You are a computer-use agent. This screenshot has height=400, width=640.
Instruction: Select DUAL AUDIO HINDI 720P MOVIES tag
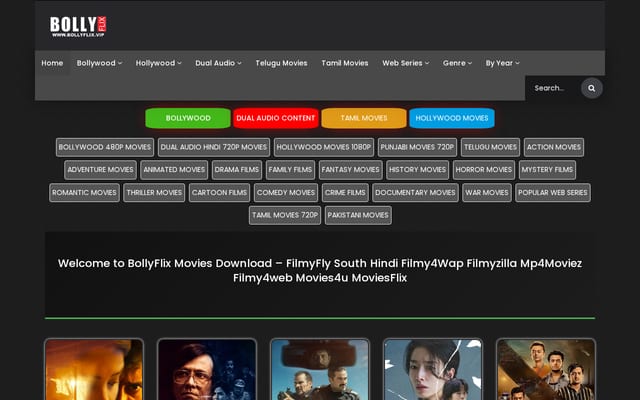(214, 147)
